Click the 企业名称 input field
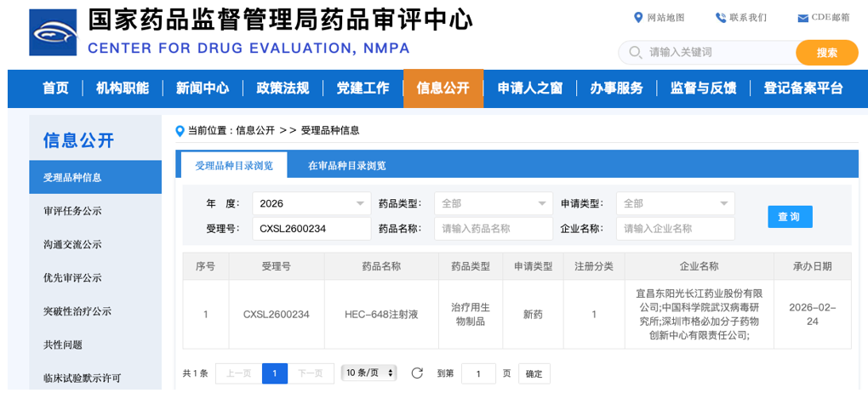This screenshot has height=393, width=868. click(x=675, y=229)
